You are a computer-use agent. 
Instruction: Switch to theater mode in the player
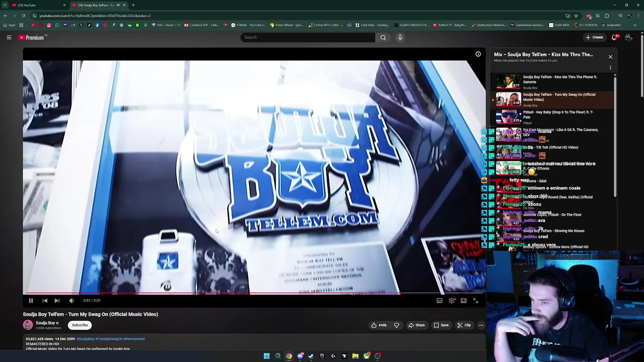coord(463,301)
